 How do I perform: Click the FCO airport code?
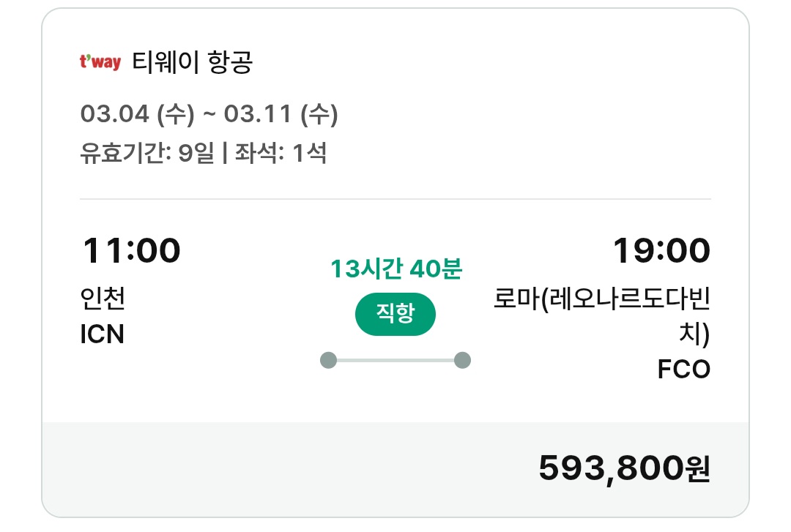click(x=684, y=370)
